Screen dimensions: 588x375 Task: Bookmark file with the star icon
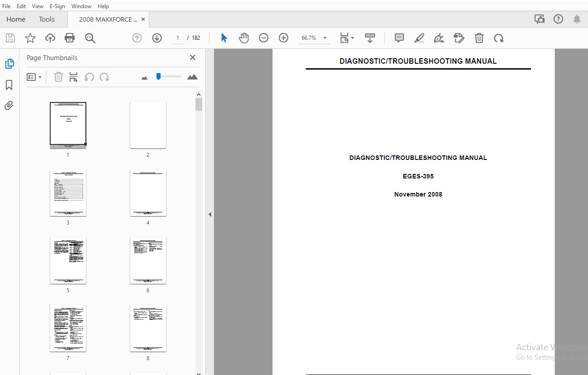click(30, 38)
